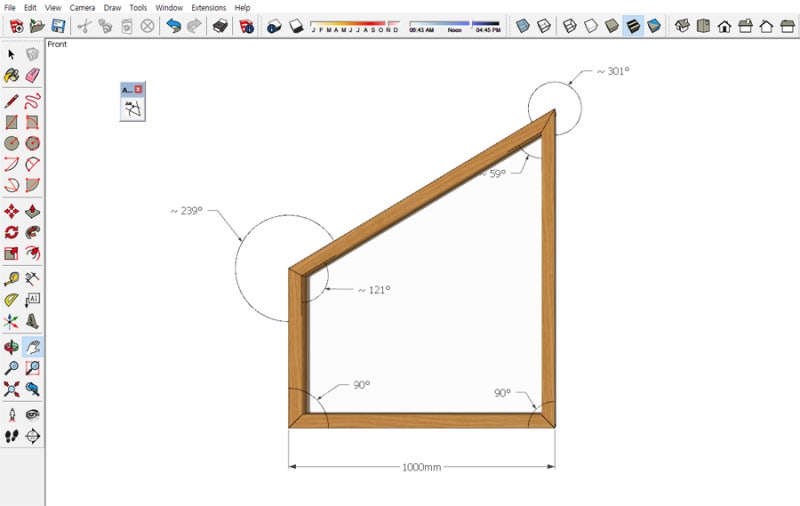
Task: Click the Zoom Extents tool
Action: click(11, 389)
